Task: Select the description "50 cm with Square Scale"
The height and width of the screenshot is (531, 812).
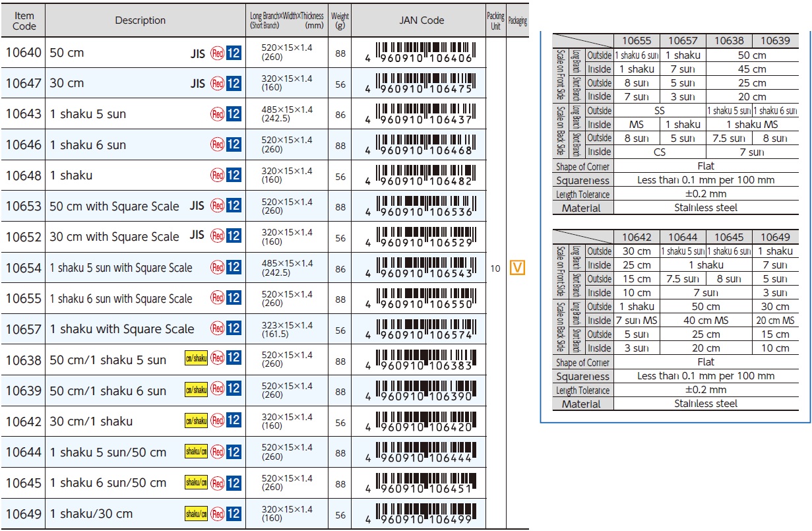Action: click(114, 206)
